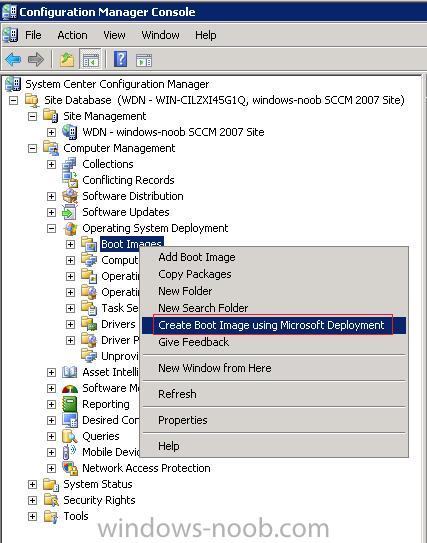
Task: Expand the Collections node
Action: tap(51, 164)
